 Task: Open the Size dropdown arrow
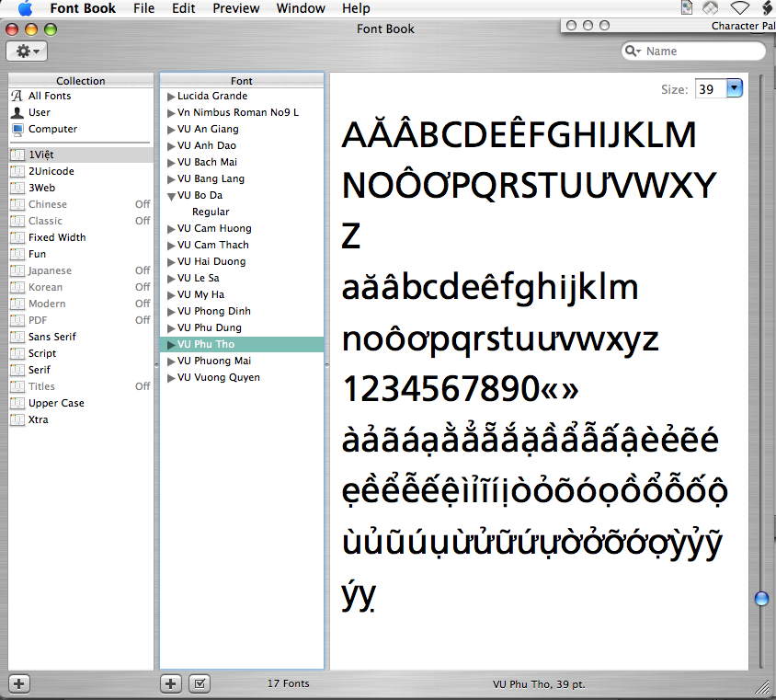pos(735,88)
